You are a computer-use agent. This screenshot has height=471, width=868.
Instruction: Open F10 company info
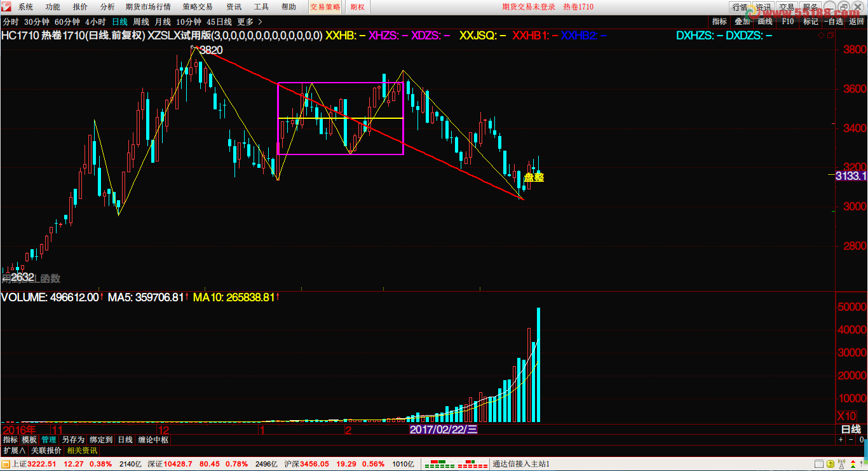788,22
